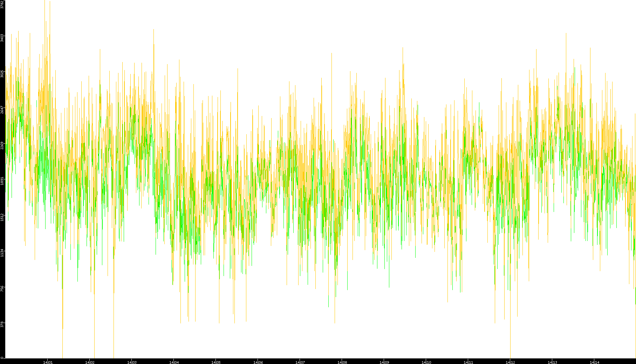Screen dimensions: 636x364
Task: Click the 14:08 time label
Action: (342, 362)
